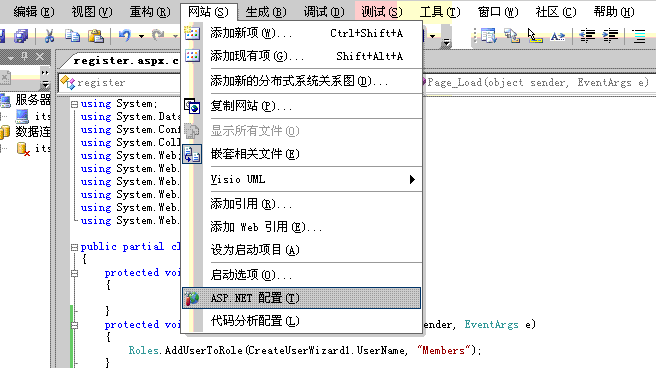
Task: Switch to the register.aspx.cs document tab
Action: point(125,61)
